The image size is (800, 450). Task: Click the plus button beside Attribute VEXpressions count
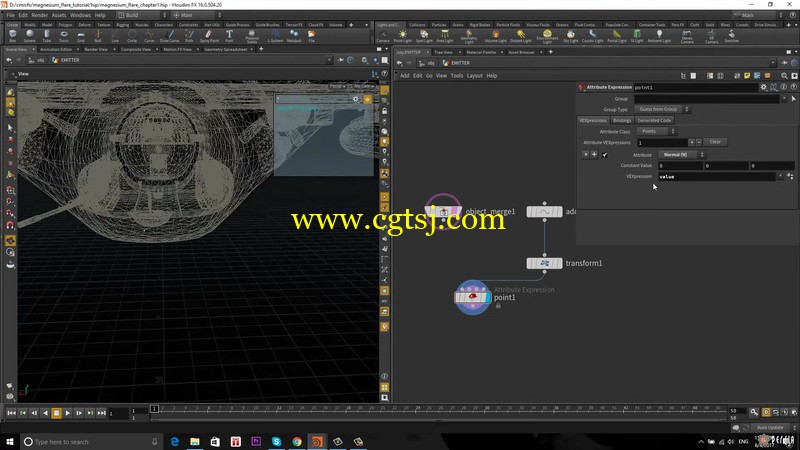click(692, 142)
